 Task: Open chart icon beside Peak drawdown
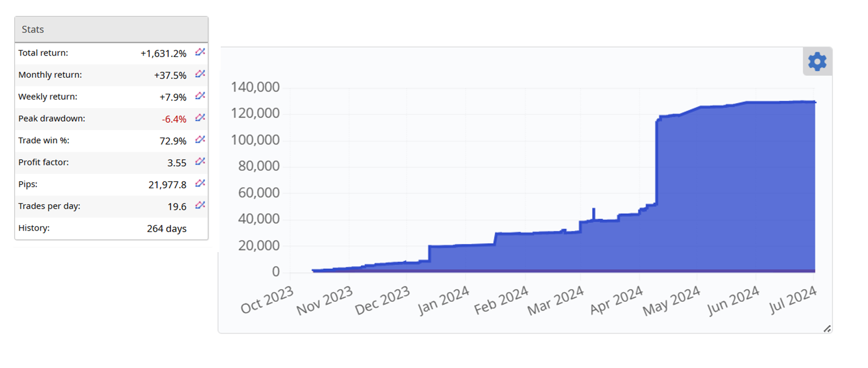(200, 118)
